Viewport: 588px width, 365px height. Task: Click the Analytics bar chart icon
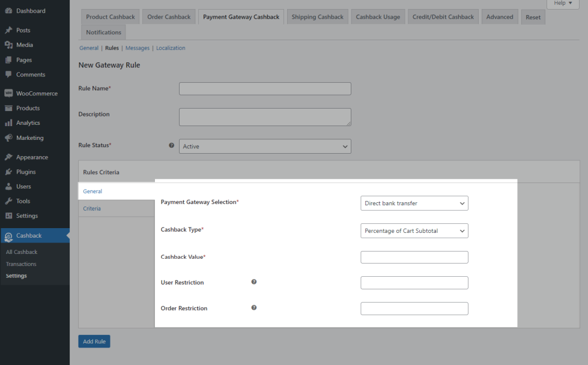pyautogui.click(x=8, y=123)
